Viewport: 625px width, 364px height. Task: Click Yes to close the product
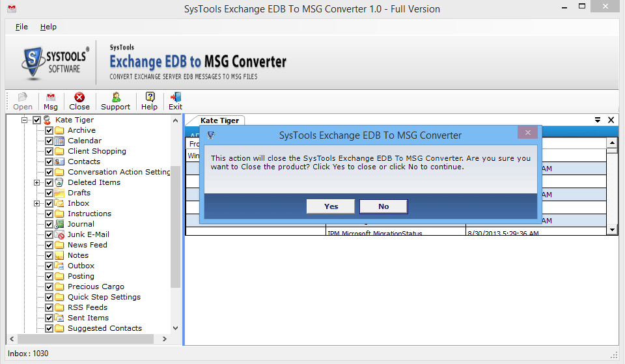[331, 206]
